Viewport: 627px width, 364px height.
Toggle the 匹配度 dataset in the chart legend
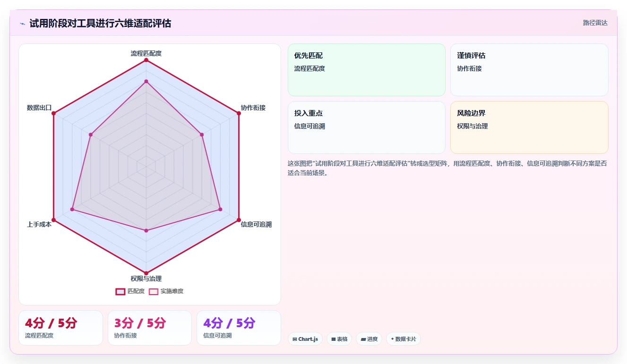coord(130,291)
